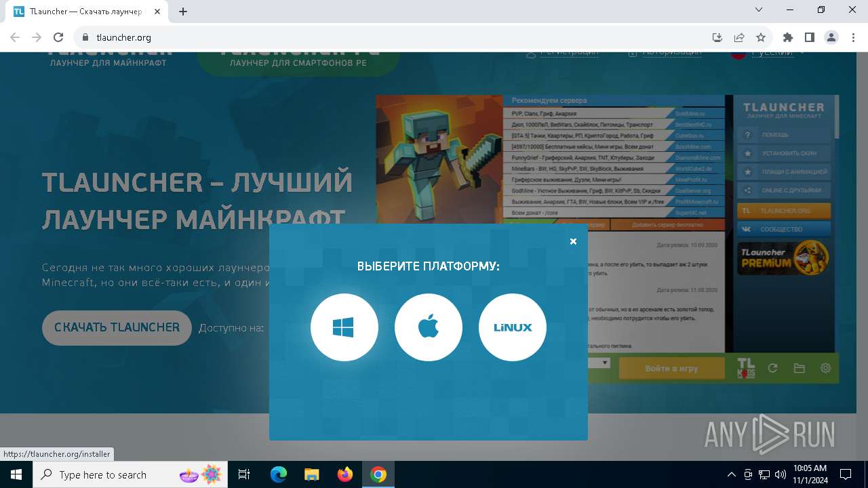Viewport: 868px width, 488px height.
Task: Choose the Windows platform icon
Action: click(x=344, y=327)
